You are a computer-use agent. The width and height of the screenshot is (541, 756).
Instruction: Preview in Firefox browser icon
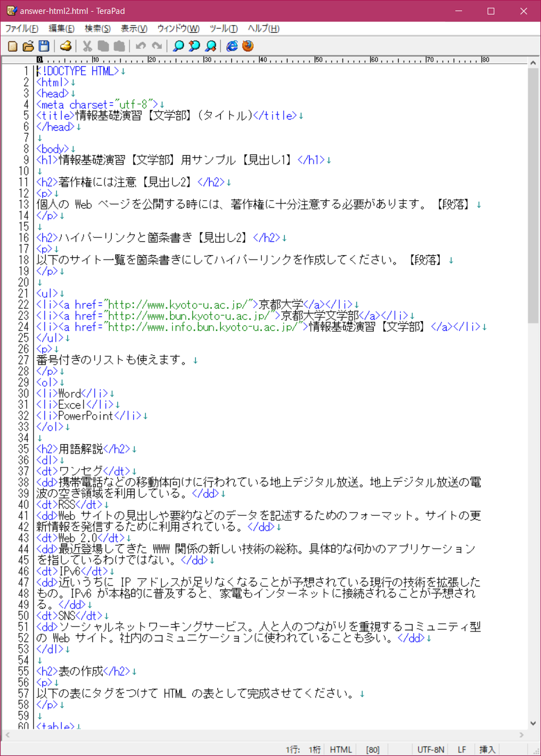[248, 46]
